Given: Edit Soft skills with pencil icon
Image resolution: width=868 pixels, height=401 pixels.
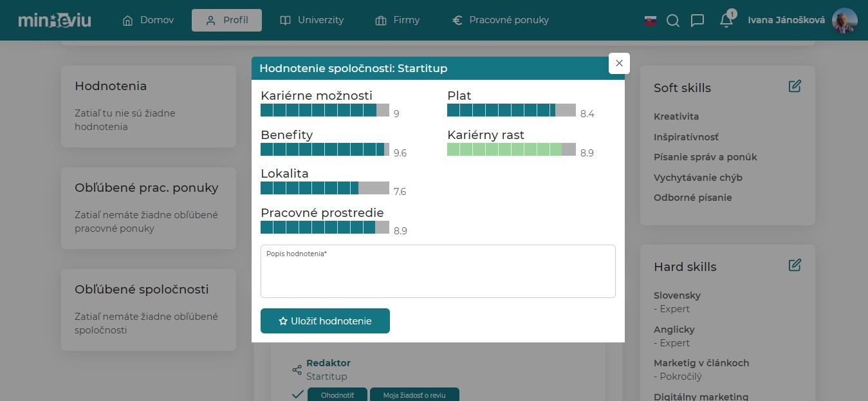Looking at the screenshot, I should [795, 86].
